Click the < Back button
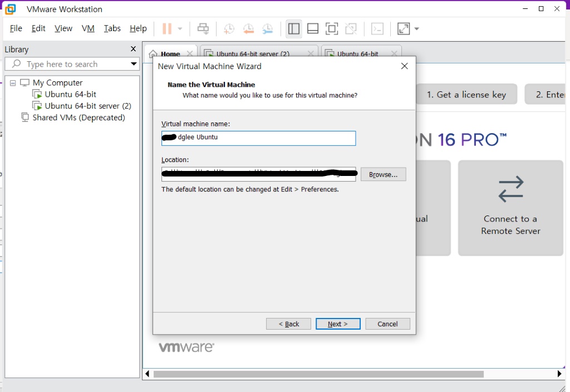This screenshot has height=392, width=570. tap(289, 324)
